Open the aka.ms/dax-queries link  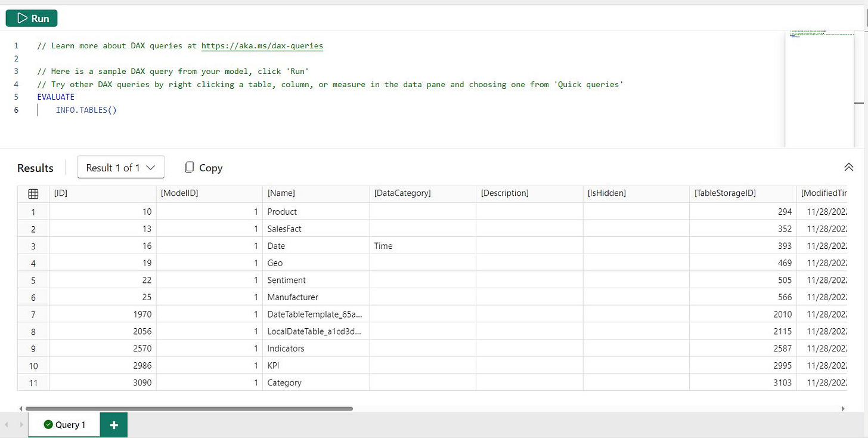[x=262, y=45]
